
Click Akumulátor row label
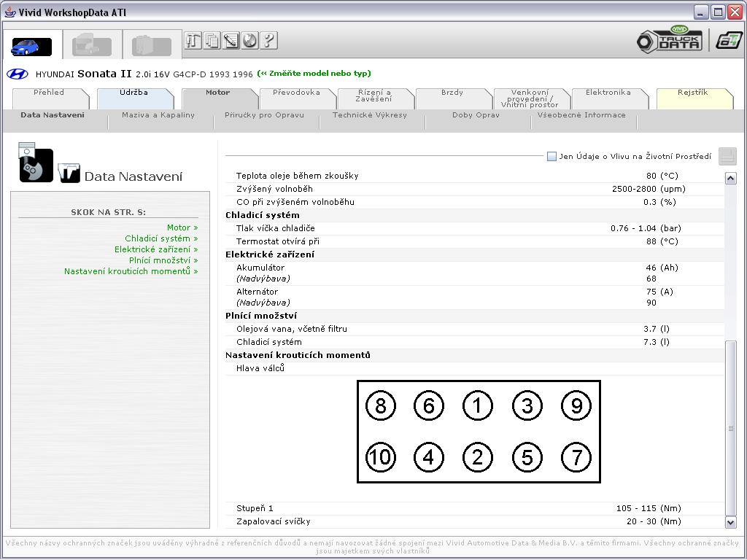pos(260,268)
